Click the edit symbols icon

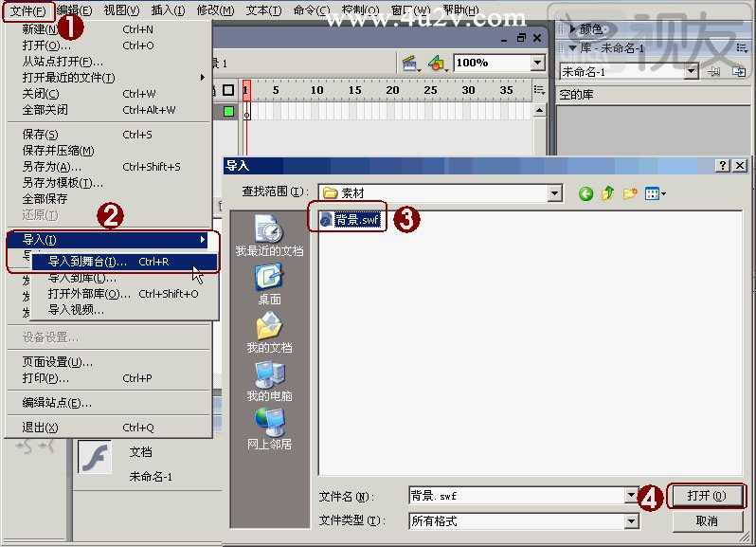pyautogui.click(x=438, y=64)
